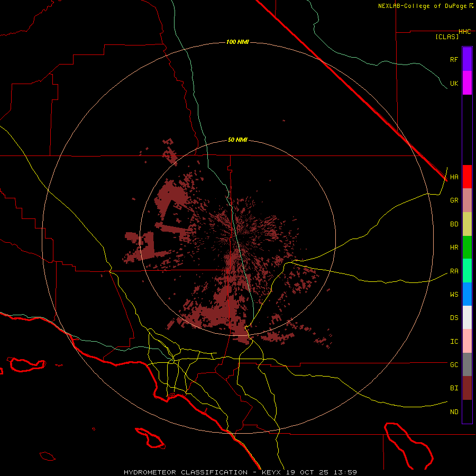Click the 100 NMI range ring label
Viewport: 476px width, 476px height.
pyautogui.click(x=237, y=42)
